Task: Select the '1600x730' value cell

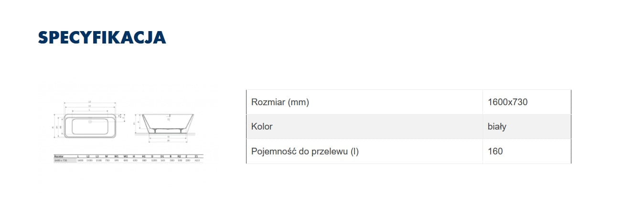Action: coord(507,102)
